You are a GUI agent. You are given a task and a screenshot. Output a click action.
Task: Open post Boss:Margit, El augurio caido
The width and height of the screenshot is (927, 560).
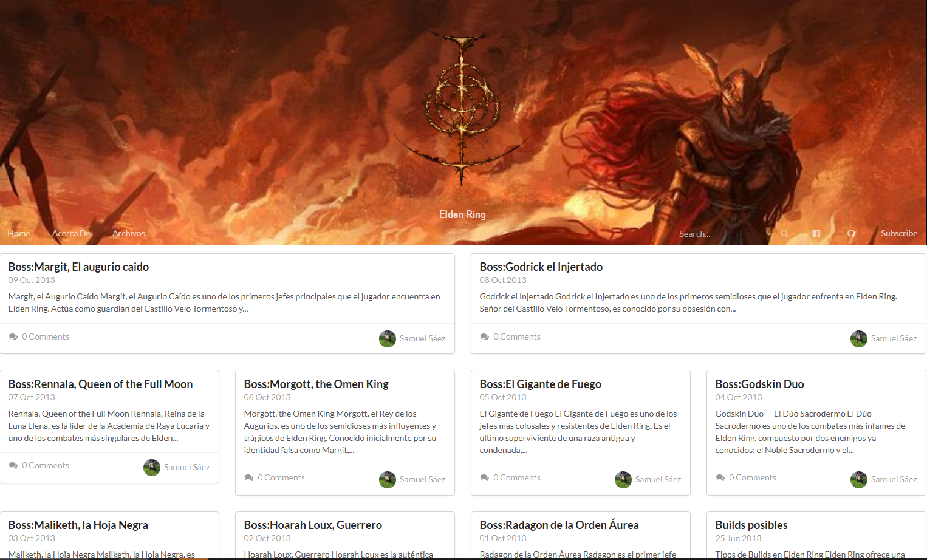point(78,267)
